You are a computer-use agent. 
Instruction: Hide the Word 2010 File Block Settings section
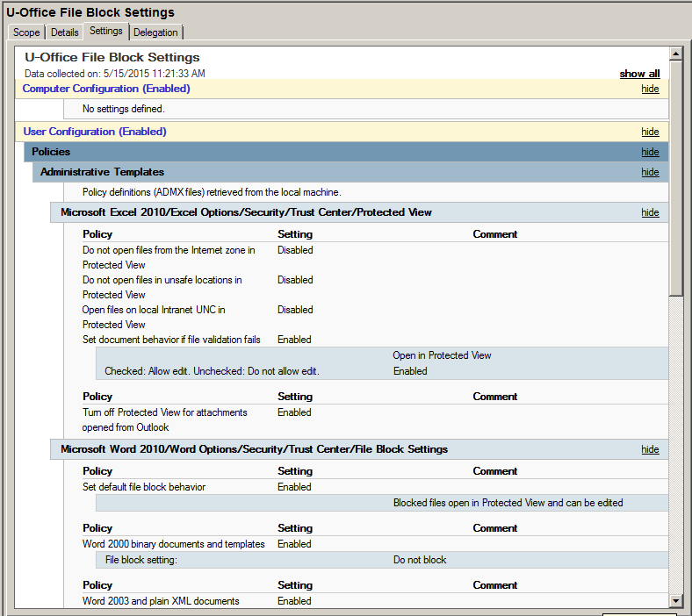click(650, 449)
